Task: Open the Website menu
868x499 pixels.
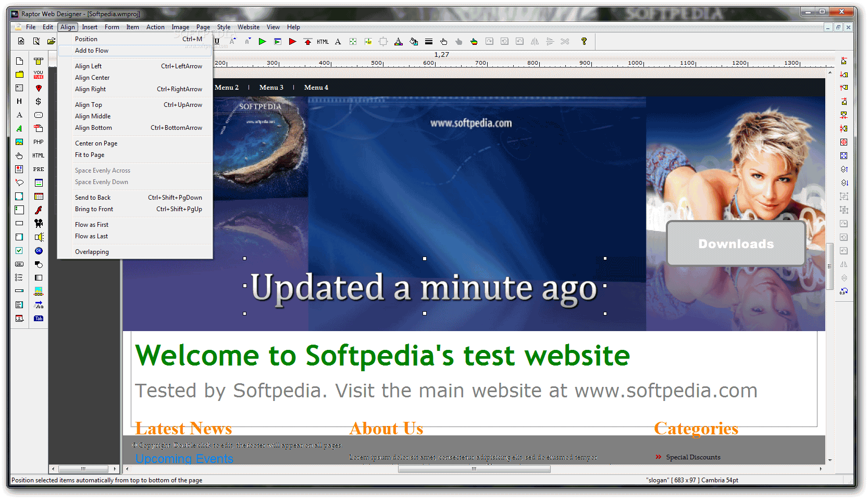Action: (249, 27)
